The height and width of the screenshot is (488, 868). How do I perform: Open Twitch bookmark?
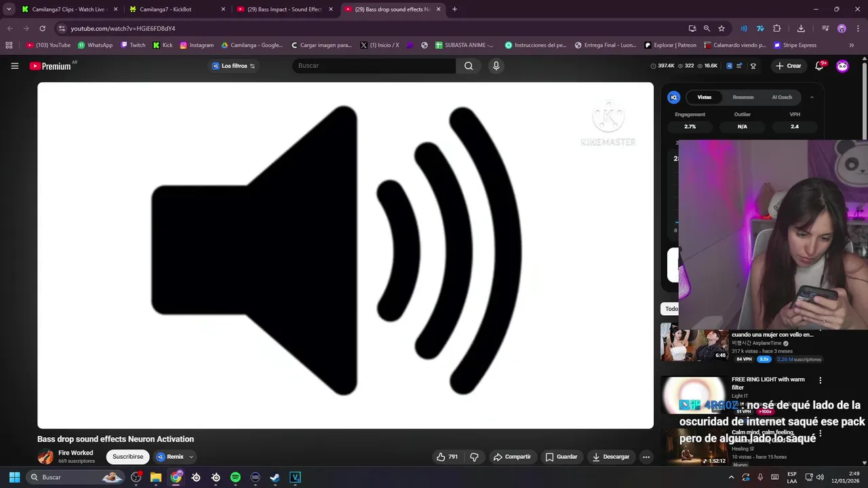coord(133,45)
